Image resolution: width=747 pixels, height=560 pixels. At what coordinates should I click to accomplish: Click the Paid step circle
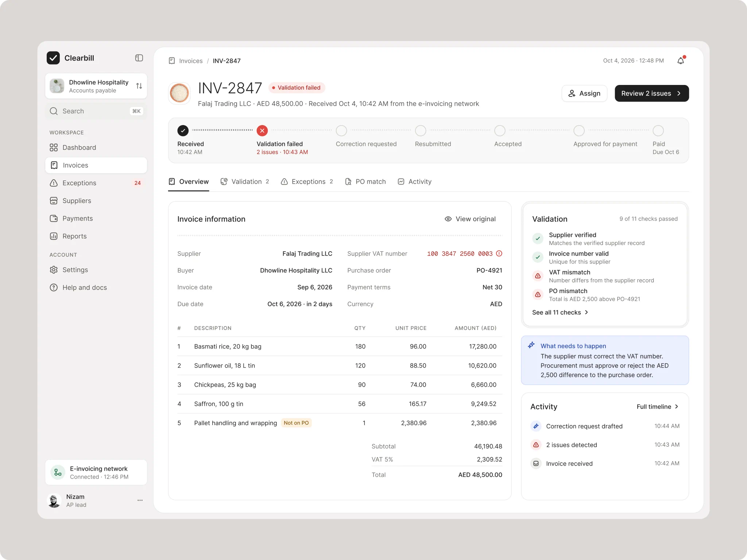[658, 130]
